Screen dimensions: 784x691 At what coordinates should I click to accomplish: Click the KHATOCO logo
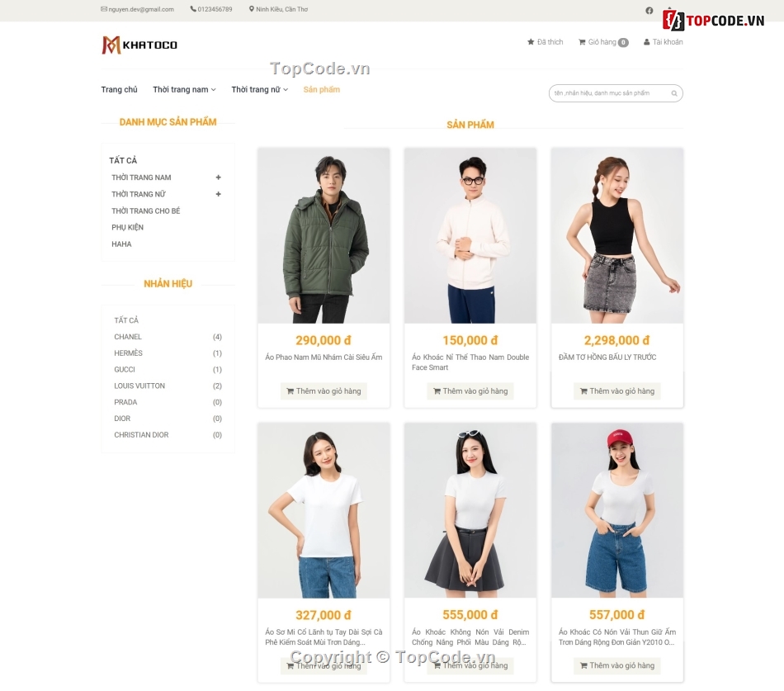coord(139,45)
